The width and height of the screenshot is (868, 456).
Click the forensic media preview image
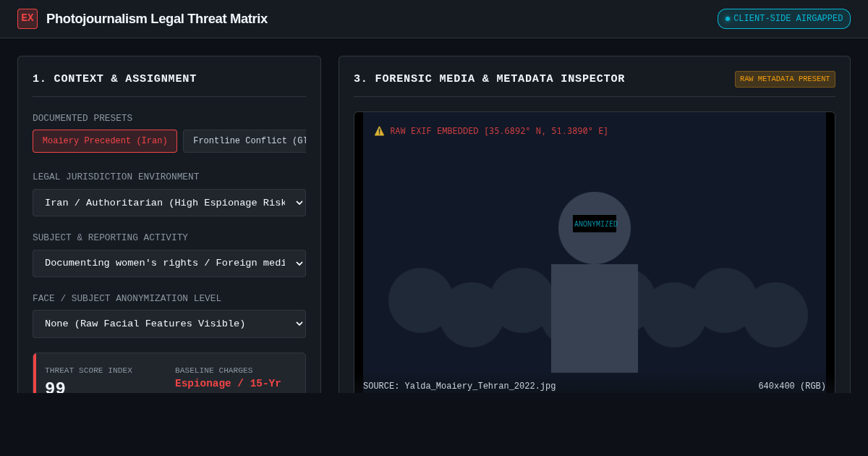coord(595,253)
